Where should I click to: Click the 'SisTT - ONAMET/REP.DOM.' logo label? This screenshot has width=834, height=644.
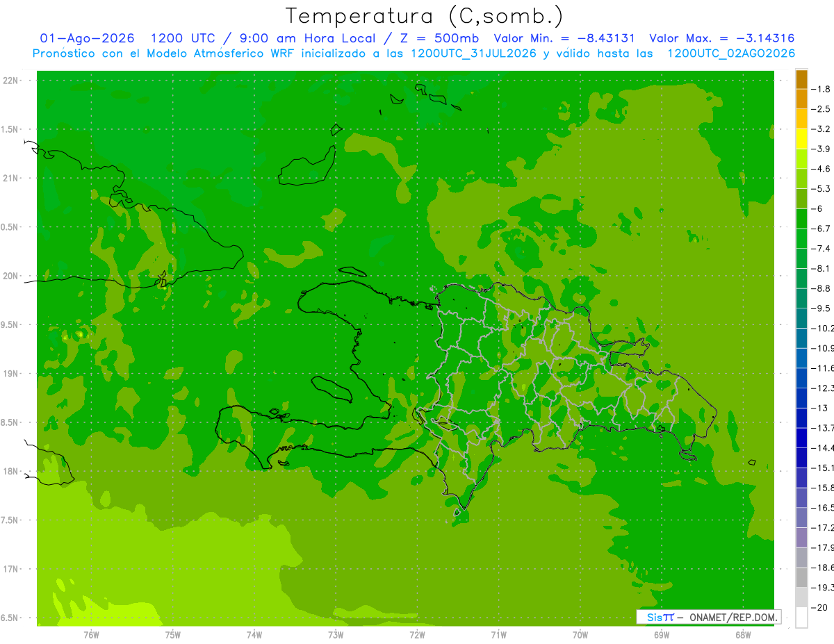pos(708,617)
